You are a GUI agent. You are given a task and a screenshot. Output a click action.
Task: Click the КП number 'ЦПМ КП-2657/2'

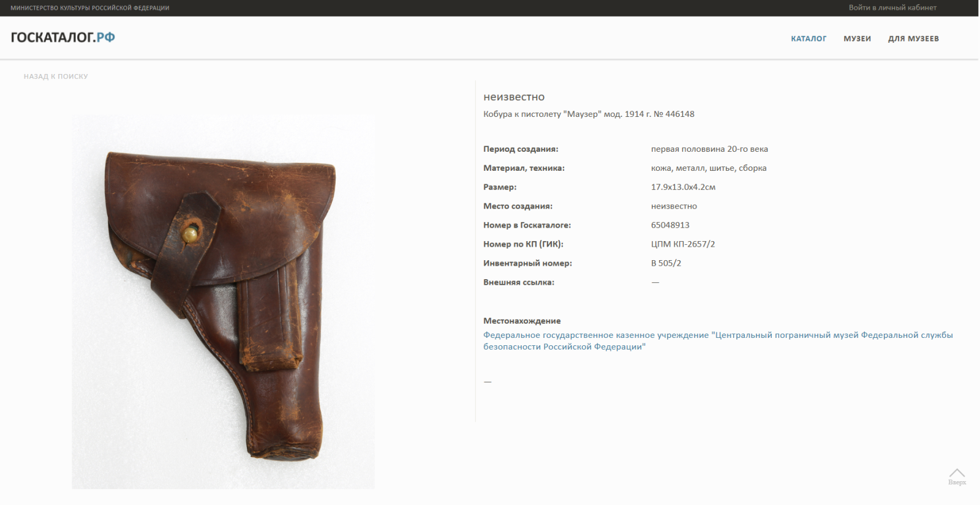point(683,244)
